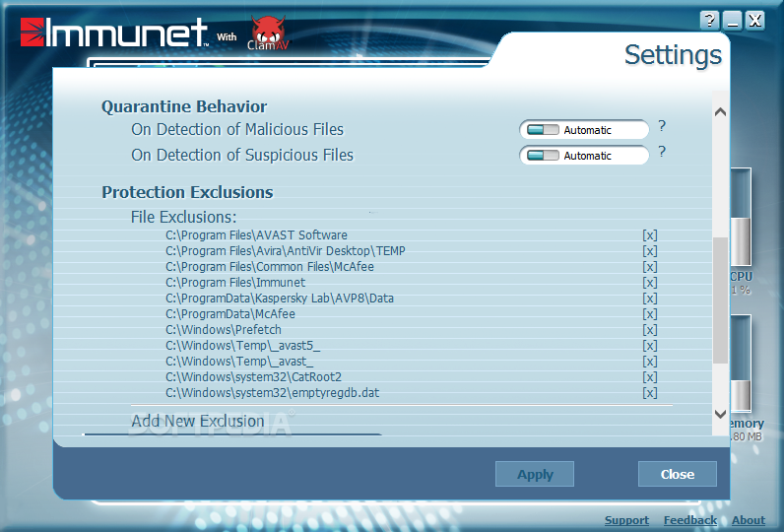Click the Quarantine Behavior heading
The image size is (784, 532).
click(184, 106)
